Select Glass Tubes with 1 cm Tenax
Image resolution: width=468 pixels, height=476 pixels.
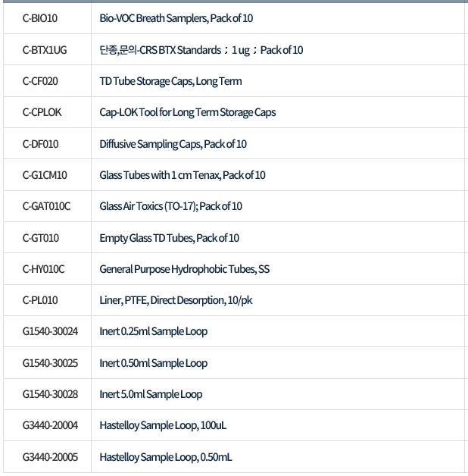tap(183, 175)
